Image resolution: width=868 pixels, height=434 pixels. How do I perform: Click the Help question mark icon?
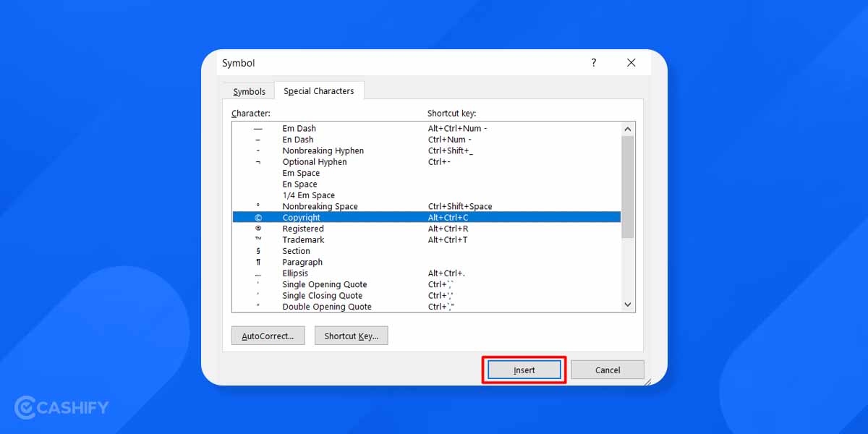click(593, 63)
